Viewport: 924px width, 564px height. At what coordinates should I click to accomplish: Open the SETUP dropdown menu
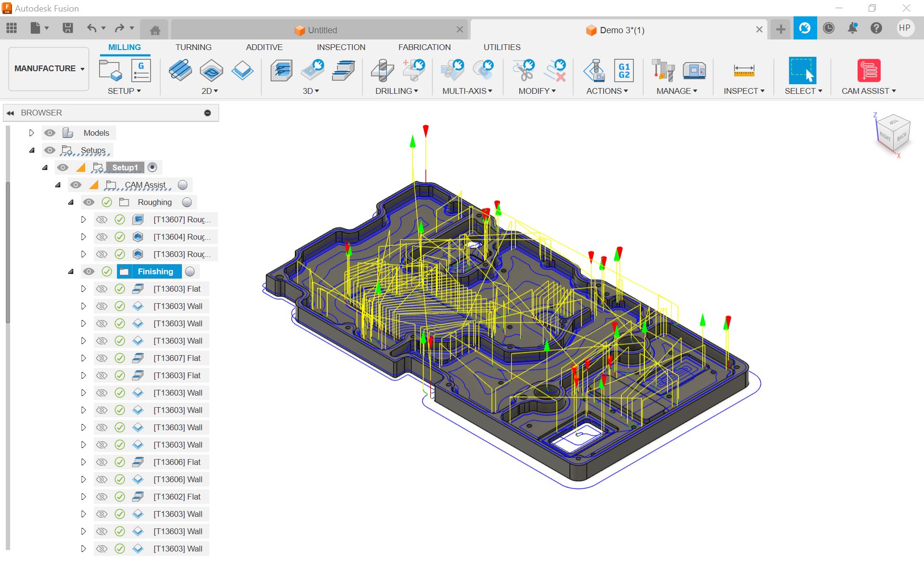124,91
